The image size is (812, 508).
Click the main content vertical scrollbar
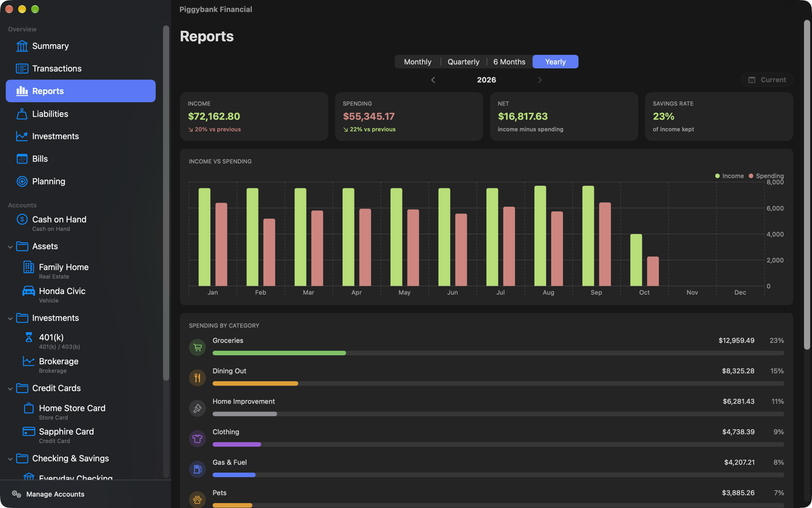tap(807, 185)
